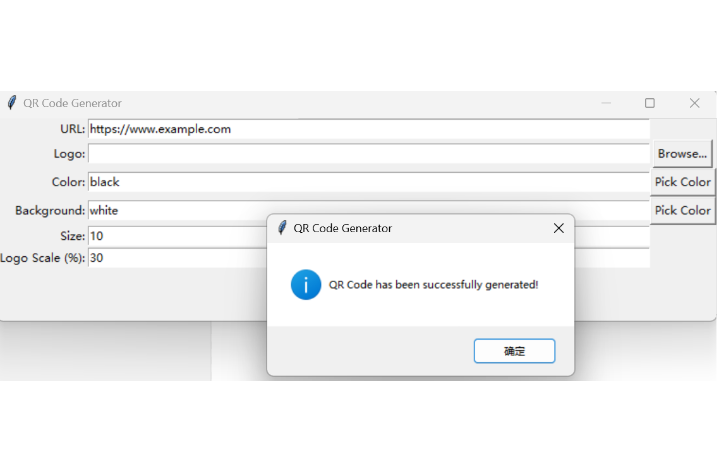The height and width of the screenshot is (450, 720).
Task: Click the main window's QR Code Generator title
Action: point(73,103)
